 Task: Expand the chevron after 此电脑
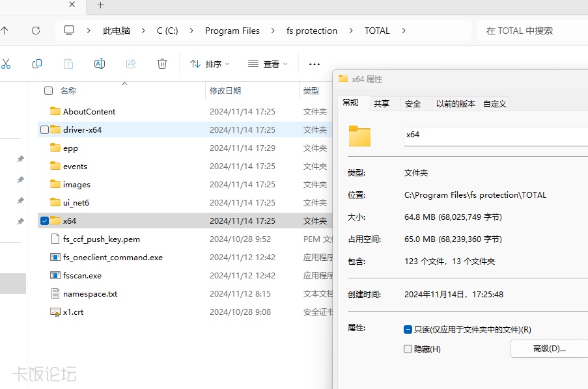pos(143,31)
